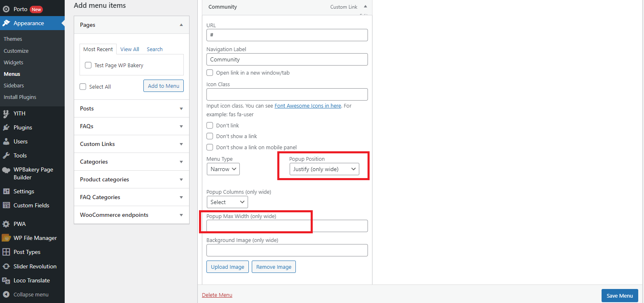The width and height of the screenshot is (644, 303).
Task: Click the Custom Fields icon
Action: (6, 205)
